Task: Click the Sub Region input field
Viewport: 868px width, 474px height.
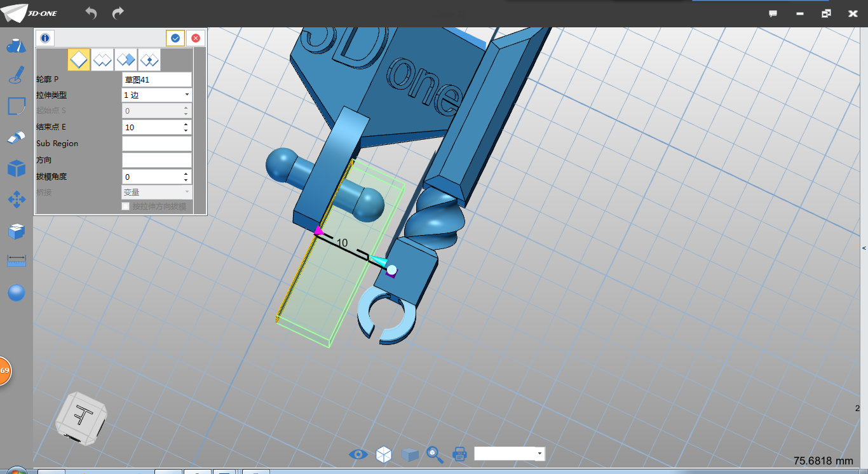Action: (156, 144)
